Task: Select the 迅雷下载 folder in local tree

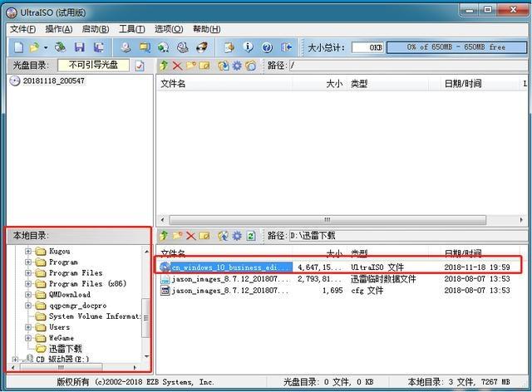Action: click(x=65, y=349)
